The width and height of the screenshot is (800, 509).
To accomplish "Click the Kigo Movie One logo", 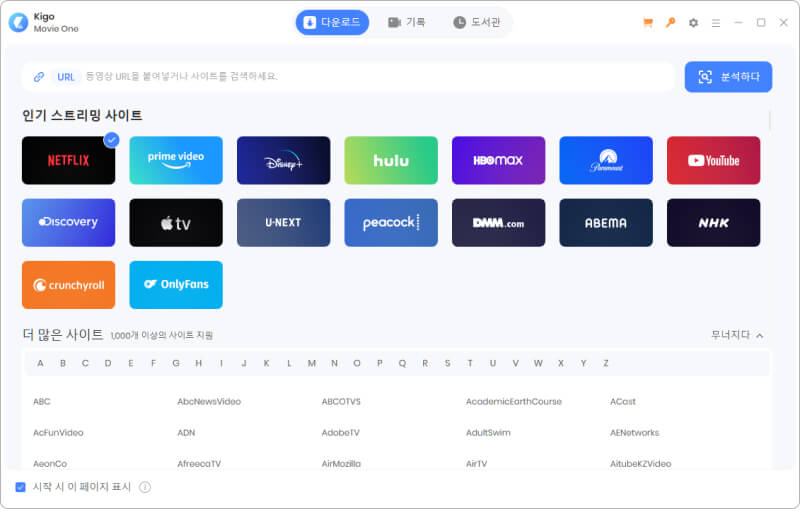I will tap(18, 22).
